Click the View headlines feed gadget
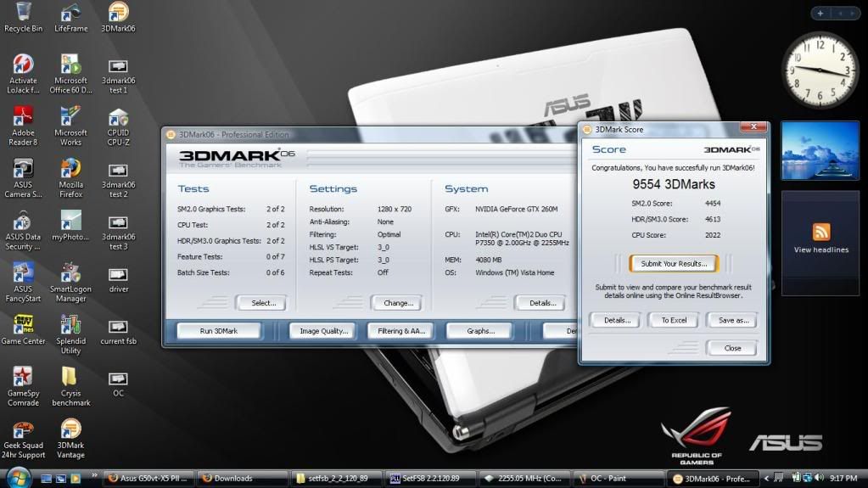Image resolution: width=868 pixels, height=488 pixels. (x=820, y=243)
